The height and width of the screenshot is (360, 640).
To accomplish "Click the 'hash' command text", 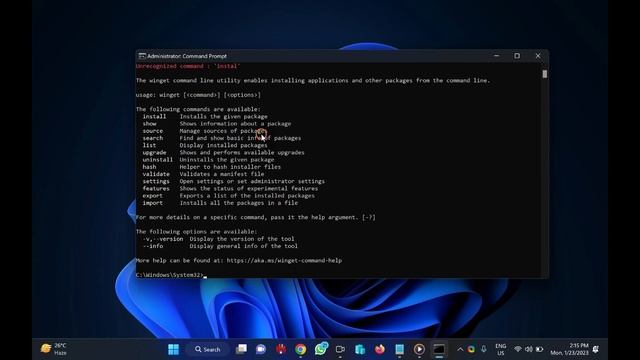I will click(149, 167).
